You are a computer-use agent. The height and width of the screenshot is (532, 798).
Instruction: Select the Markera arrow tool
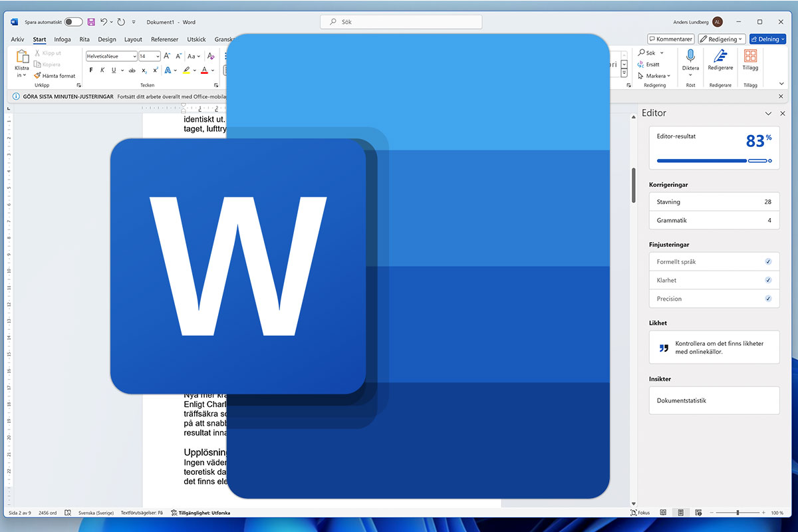[640, 76]
